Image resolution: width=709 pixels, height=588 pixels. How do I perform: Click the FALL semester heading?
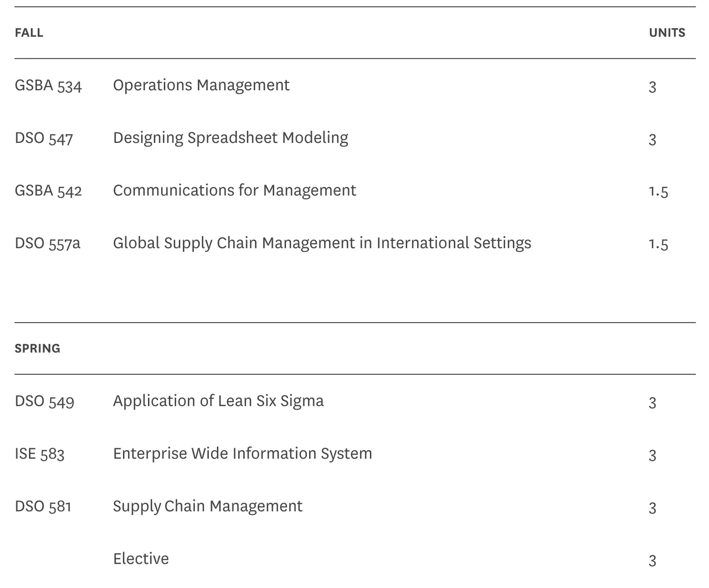(x=29, y=33)
